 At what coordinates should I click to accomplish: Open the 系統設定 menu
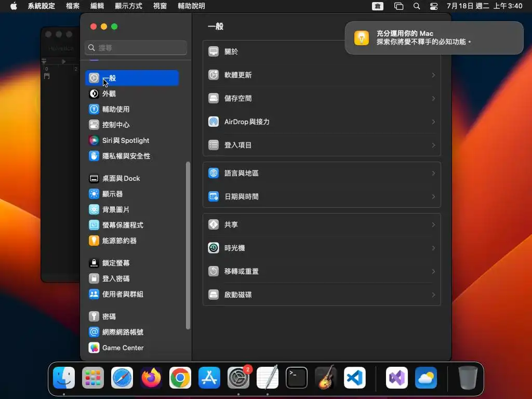coord(42,6)
